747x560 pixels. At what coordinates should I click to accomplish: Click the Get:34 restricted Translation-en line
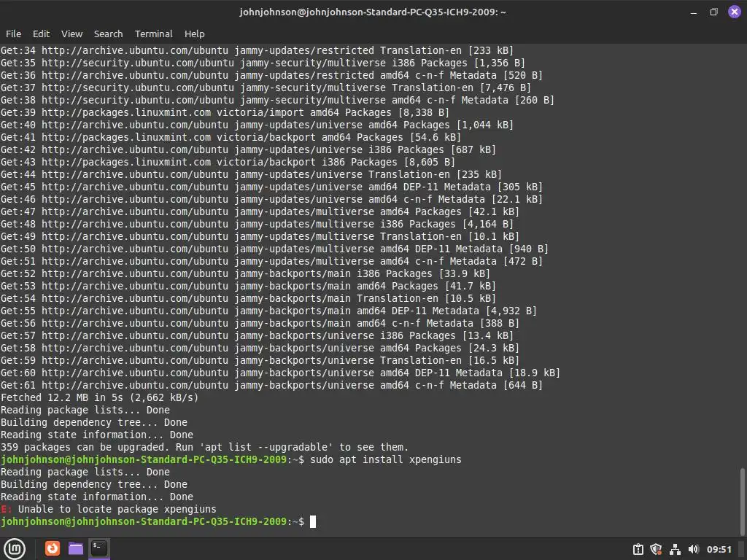click(257, 50)
